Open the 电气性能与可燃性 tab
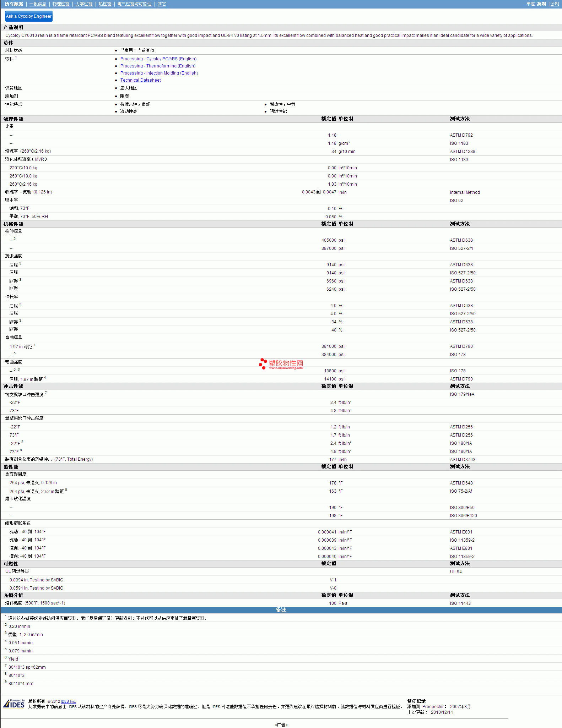The image size is (562, 728). 134,4
